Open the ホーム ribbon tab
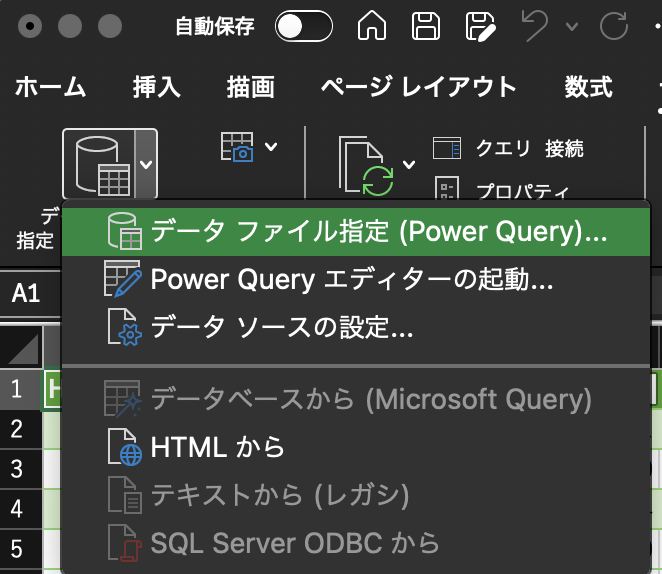 pyautogui.click(x=50, y=87)
